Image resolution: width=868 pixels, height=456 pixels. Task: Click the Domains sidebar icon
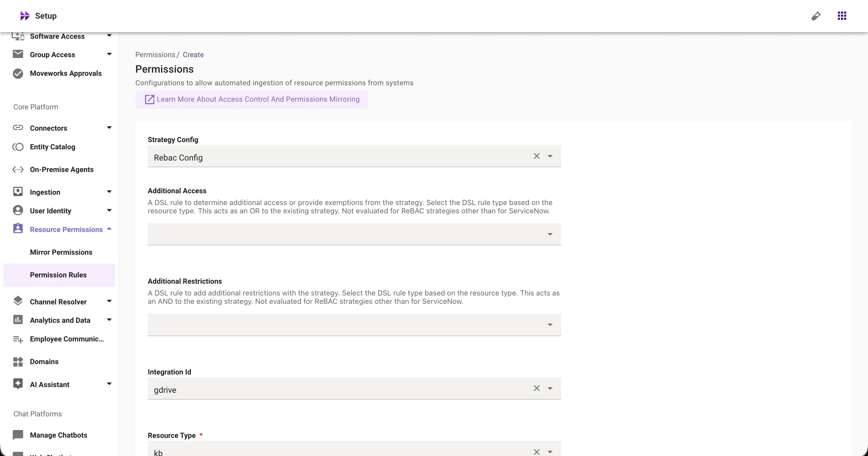tap(18, 362)
